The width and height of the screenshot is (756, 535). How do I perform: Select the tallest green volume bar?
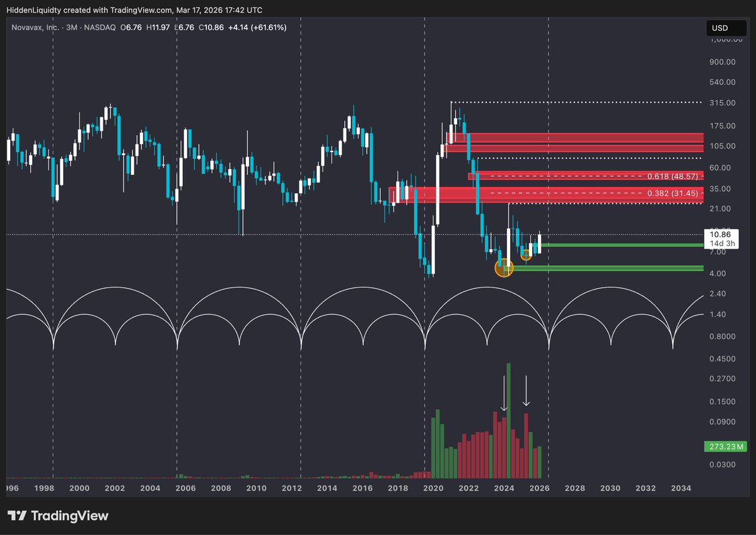(508, 421)
